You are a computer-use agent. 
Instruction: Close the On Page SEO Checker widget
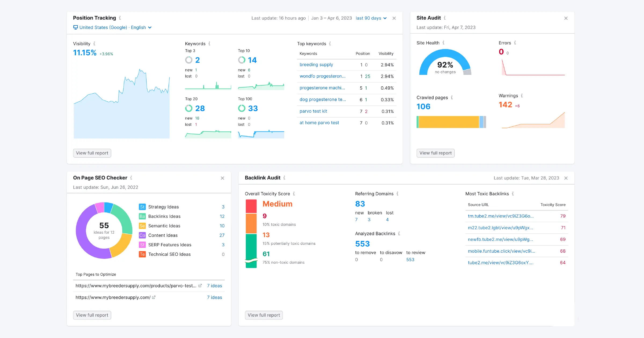pyautogui.click(x=222, y=178)
